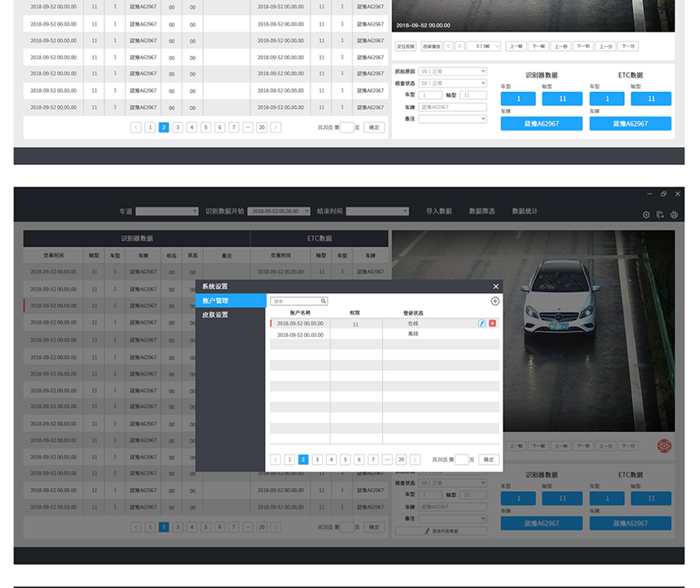Select 账户管理 tab in settings dialog

click(x=215, y=301)
